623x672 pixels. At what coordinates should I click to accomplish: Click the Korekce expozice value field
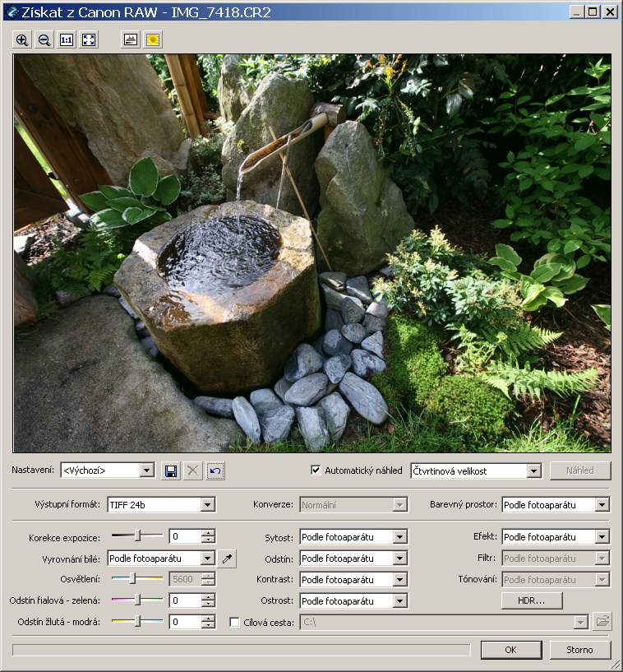(x=185, y=537)
